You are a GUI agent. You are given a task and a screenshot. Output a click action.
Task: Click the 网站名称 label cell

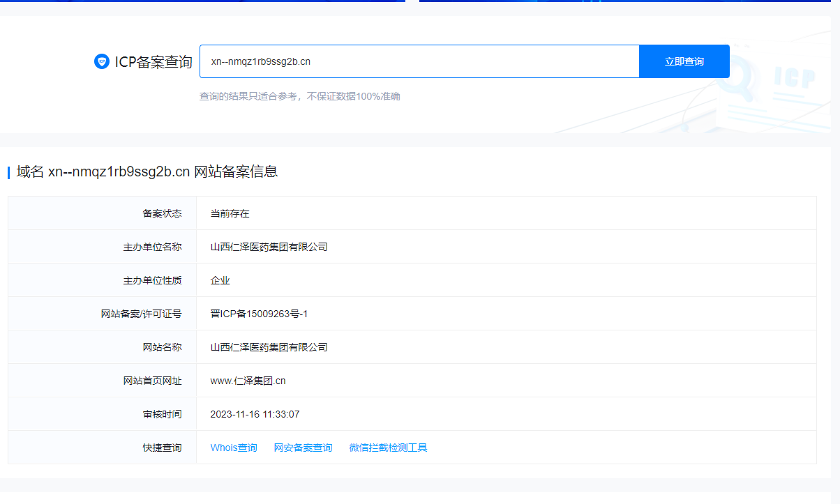pyautogui.click(x=103, y=347)
